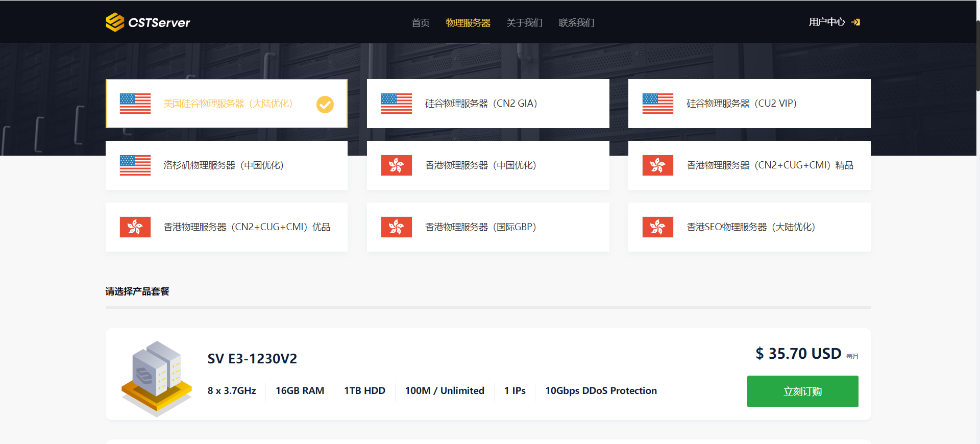This screenshot has width=980, height=444.
Task: Select 香港SEO物理服务器 (大陆优化) card
Action: [749, 227]
